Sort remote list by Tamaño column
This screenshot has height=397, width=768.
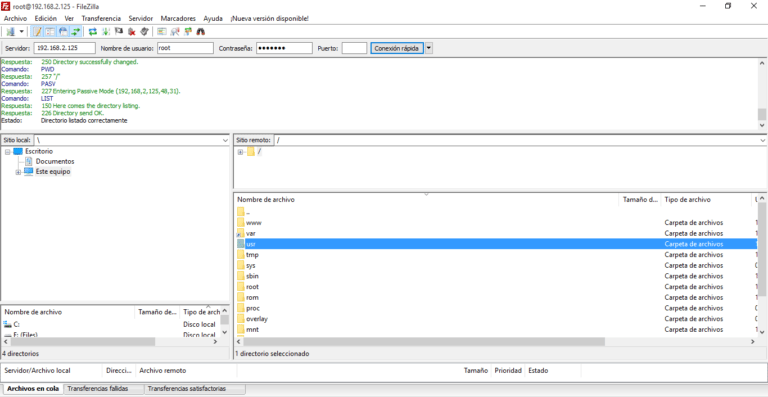pos(640,200)
